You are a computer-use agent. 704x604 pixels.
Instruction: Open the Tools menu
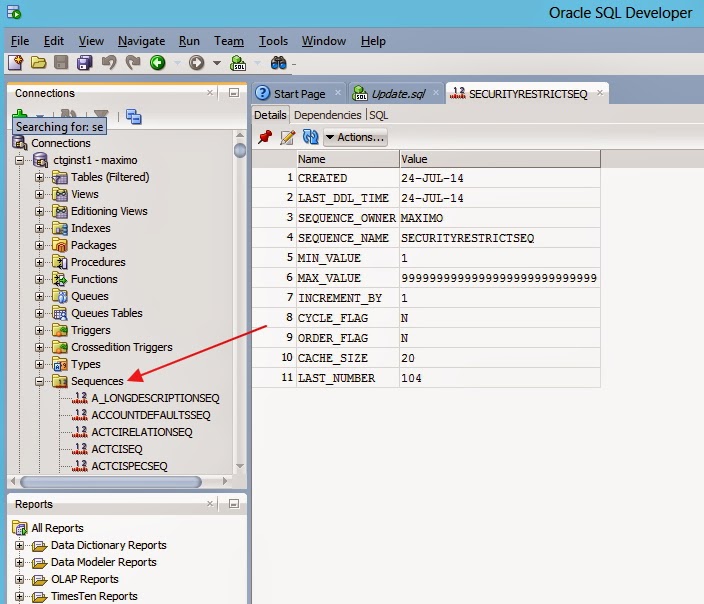pyautogui.click(x=273, y=41)
